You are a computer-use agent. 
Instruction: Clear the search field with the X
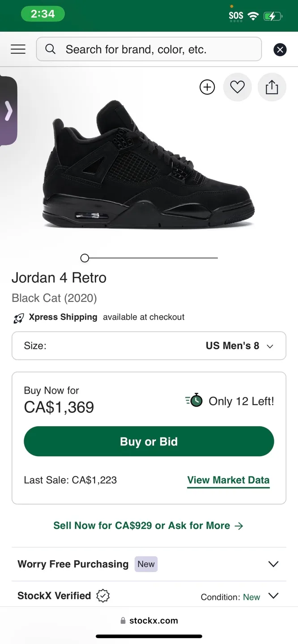point(280,49)
